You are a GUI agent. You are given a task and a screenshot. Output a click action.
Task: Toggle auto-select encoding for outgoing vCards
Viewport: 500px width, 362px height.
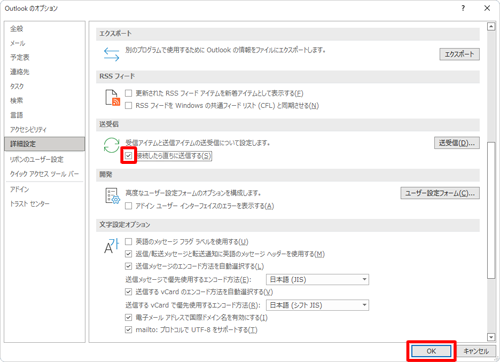point(128,292)
